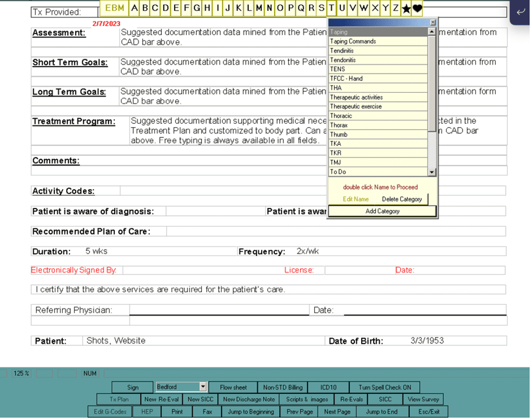Toggle the NUM indicator in the status bar
This screenshot has width=532, height=420.
89,373
